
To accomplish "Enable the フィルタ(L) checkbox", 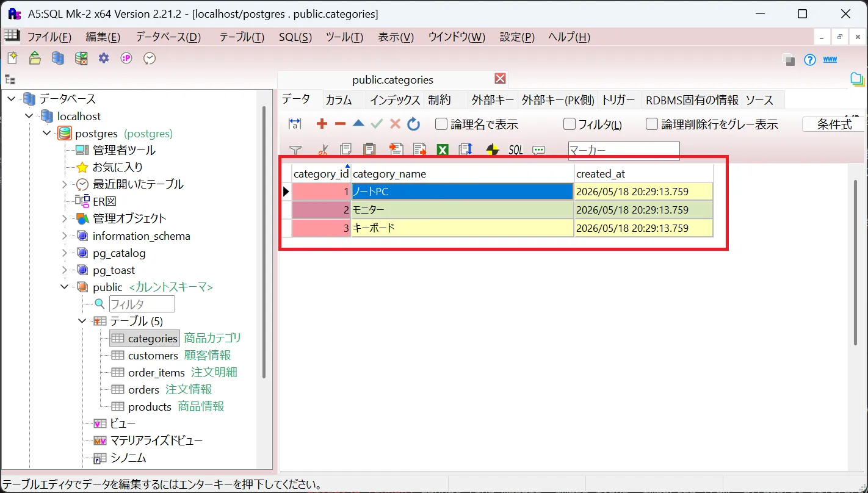I will tap(570, 124).
